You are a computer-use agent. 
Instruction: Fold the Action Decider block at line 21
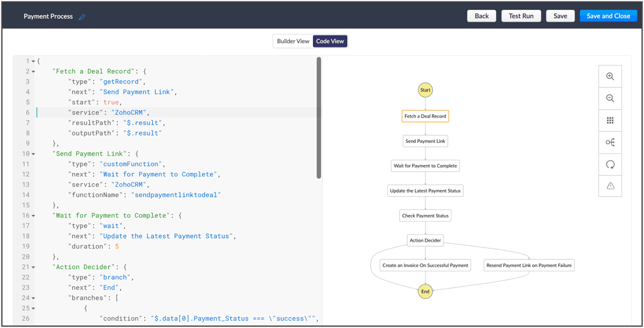33,267
